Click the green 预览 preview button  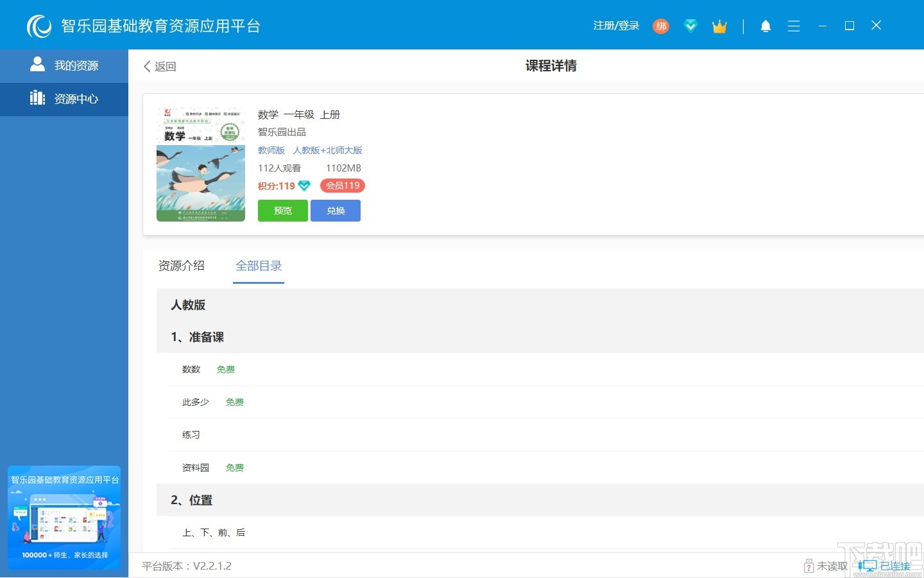282,210
